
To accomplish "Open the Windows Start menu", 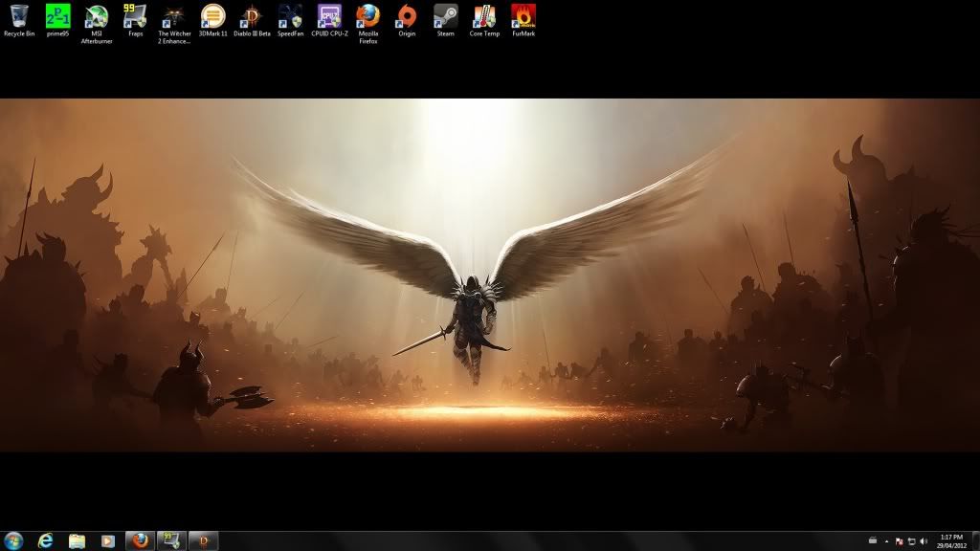I will 13,541.
